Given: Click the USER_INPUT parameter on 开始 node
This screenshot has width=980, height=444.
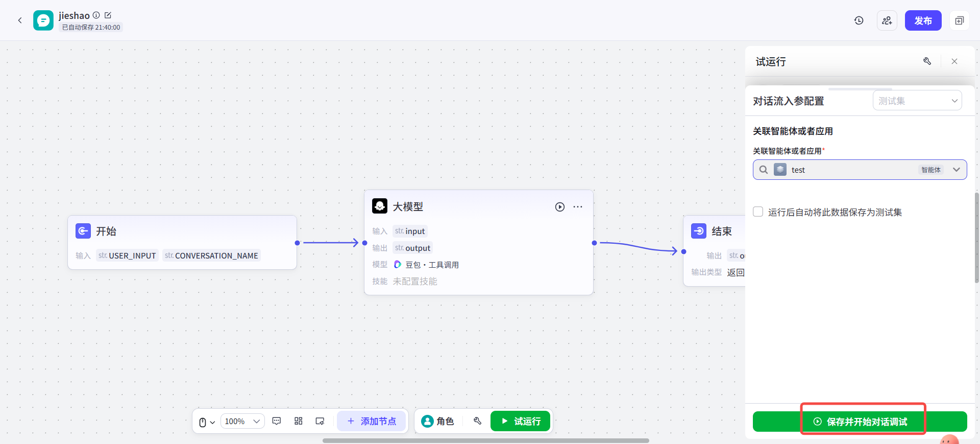Looking at the screenshot, I should pyautogui.click(x=127, y=255).
